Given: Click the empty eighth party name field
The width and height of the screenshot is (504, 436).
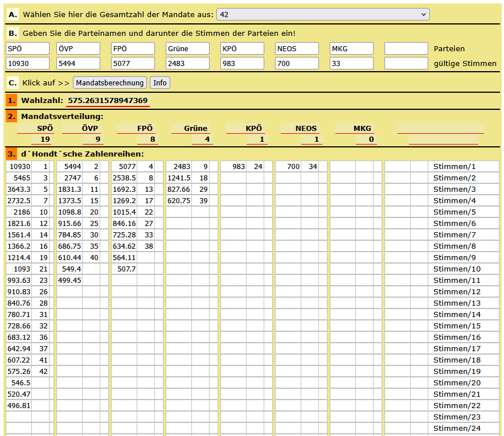Looking at the screenshot, I should (405, 49).
